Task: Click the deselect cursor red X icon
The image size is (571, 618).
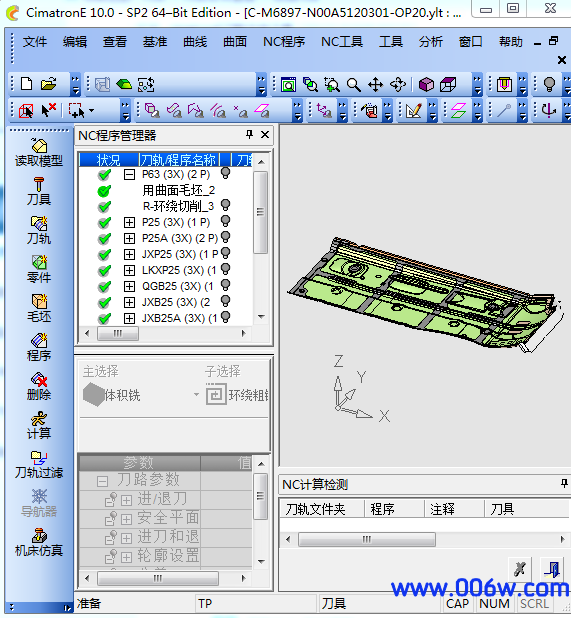Action: pos(48,110)
